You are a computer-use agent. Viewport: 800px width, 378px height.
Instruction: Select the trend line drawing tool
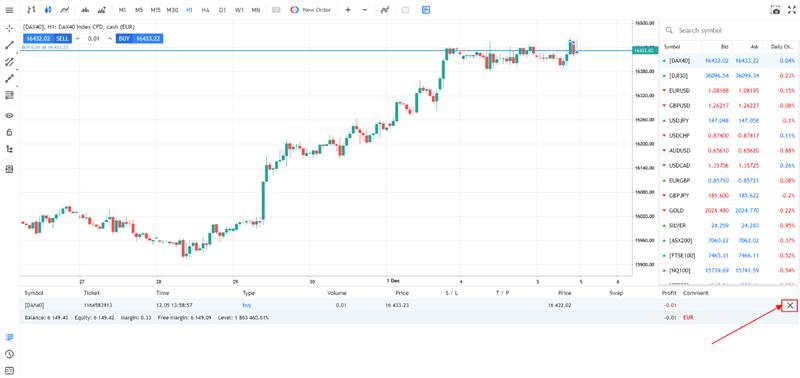(9, 45)
